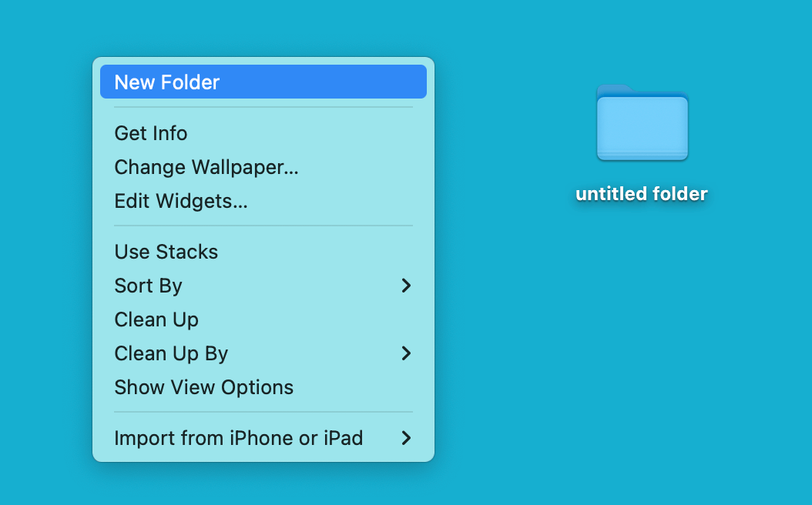Click the untitled folder icon

642,123
